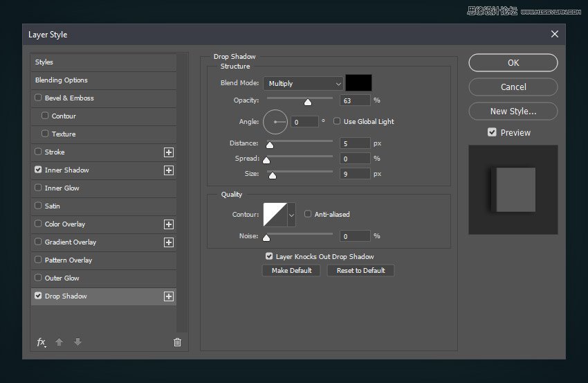Screen dimensions: 588x383
Task: Select Blending Options in the sidebar
Action: 62,80
